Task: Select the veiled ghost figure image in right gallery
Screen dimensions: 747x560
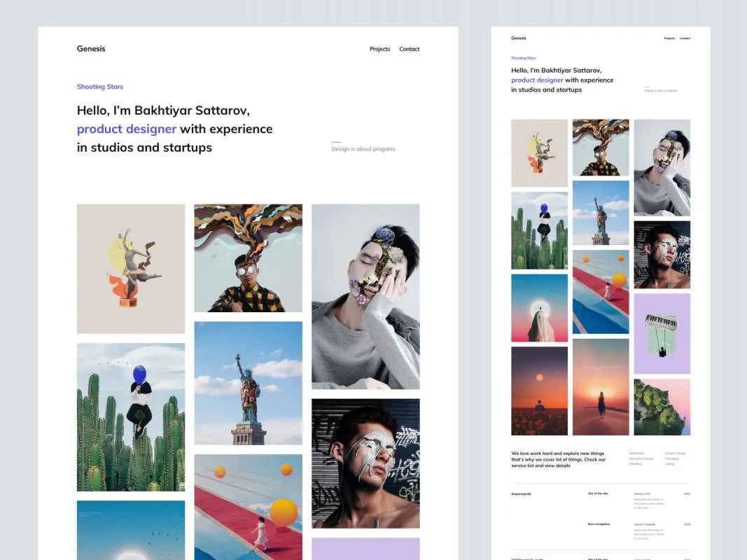Action: click(539, 308)
